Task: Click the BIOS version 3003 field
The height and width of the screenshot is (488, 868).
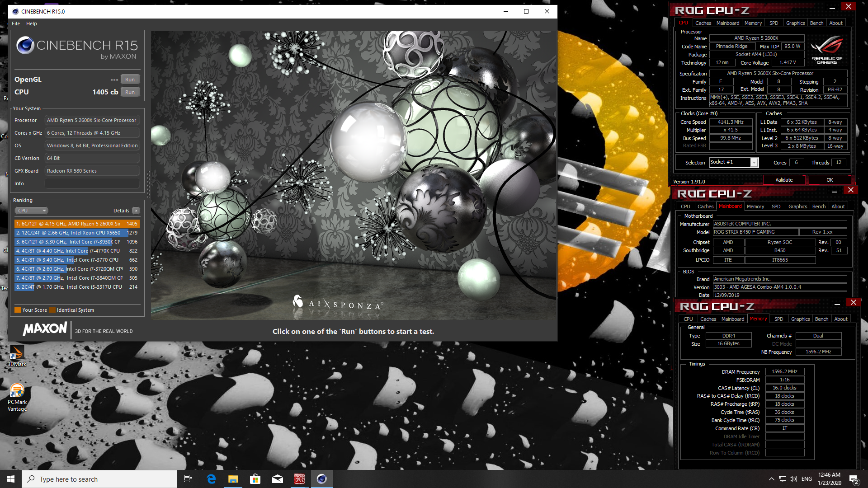Action: (780, 287)
